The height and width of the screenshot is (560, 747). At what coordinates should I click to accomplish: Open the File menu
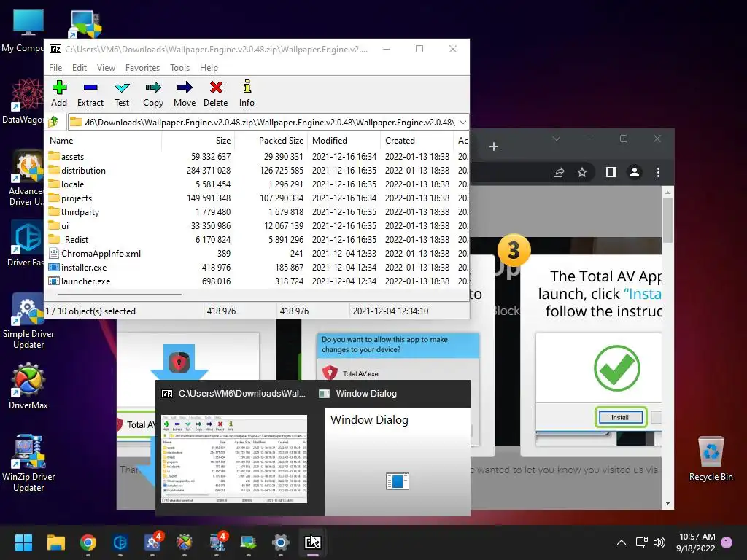(55, 68)
